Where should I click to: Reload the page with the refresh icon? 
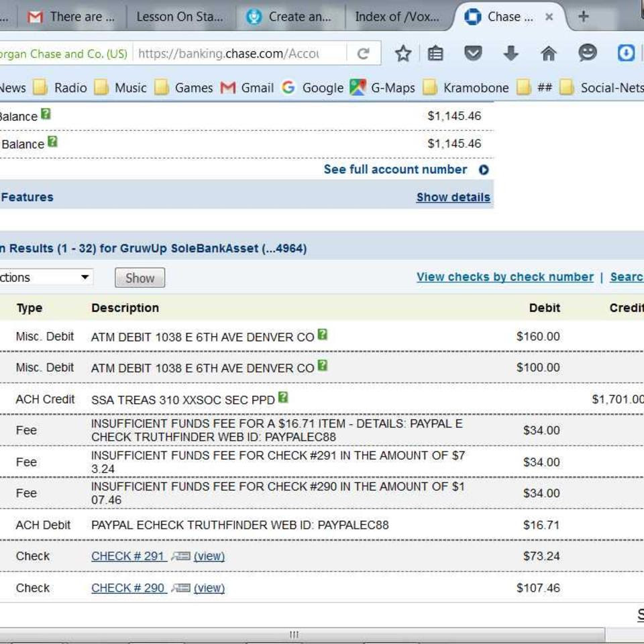pyautogui.click(x=363, y=54)
